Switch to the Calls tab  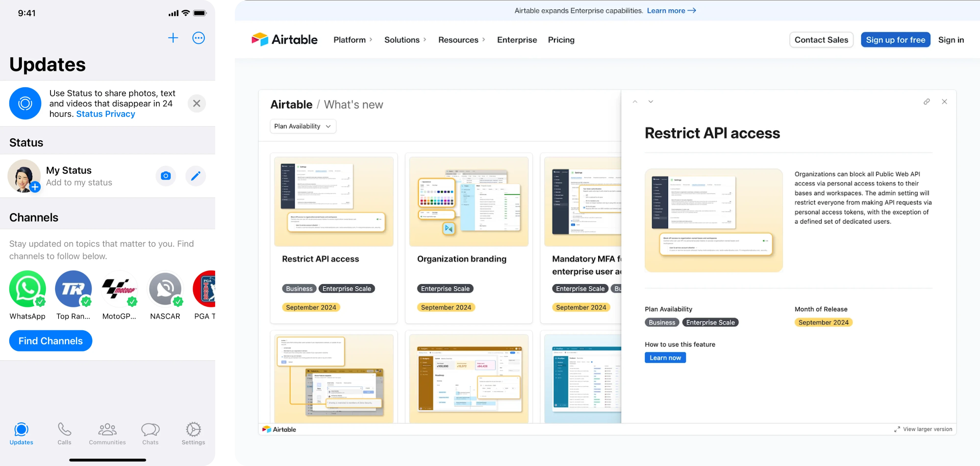coord(64,433)
